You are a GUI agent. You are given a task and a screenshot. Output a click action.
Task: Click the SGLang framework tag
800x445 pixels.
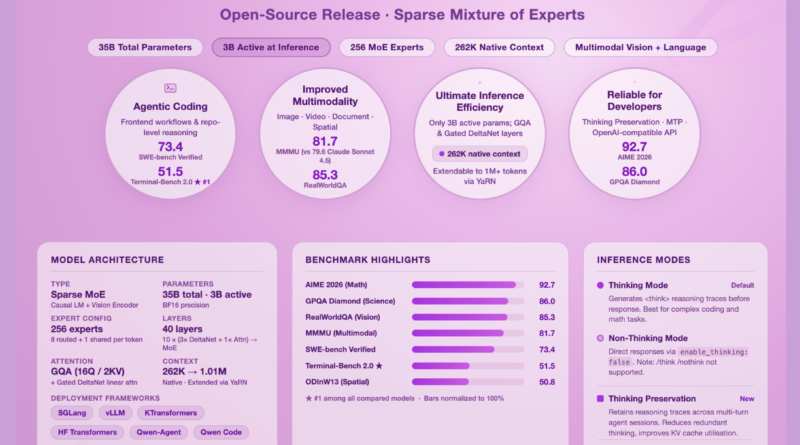72,413
